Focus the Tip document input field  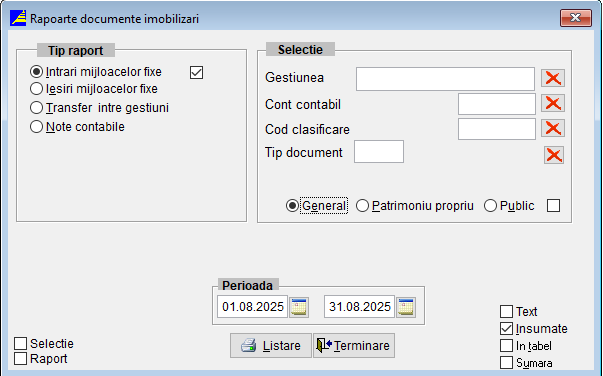(x=379, y=151)
